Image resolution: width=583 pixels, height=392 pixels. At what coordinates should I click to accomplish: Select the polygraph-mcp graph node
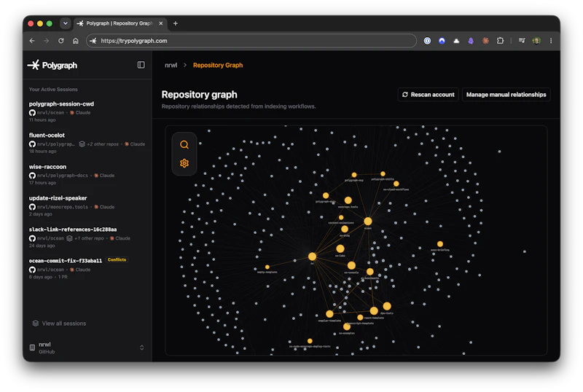354,175
